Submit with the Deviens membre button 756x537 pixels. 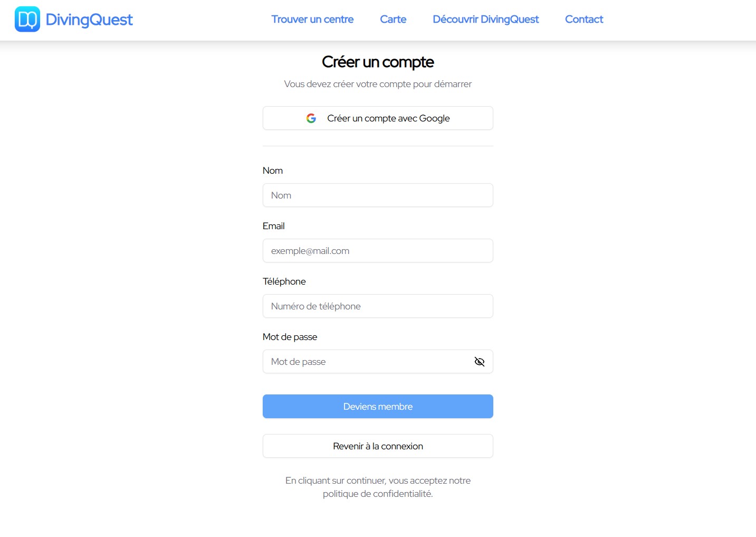[x=378, y=407]
